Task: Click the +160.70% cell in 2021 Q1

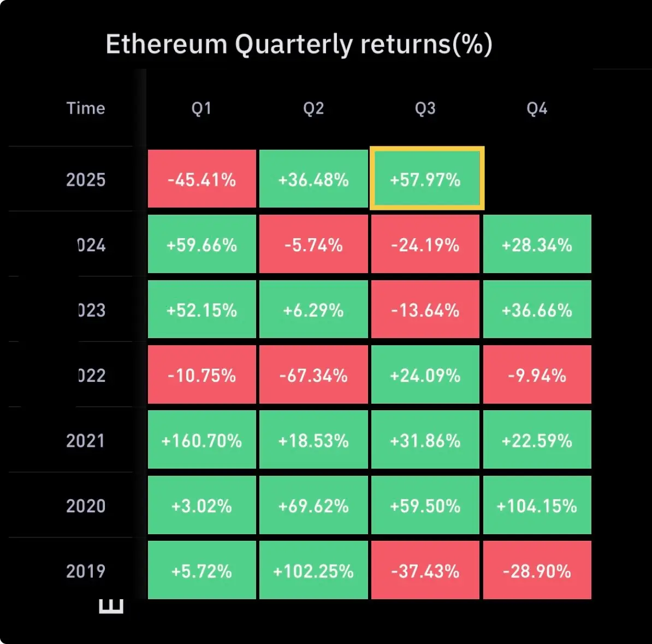Action: pos(201,439)
